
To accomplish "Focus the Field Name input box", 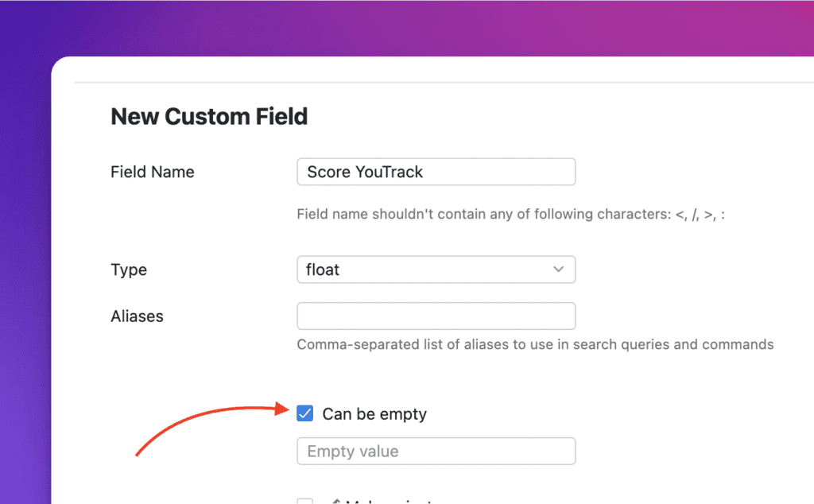I will click(x=436, y=172).
